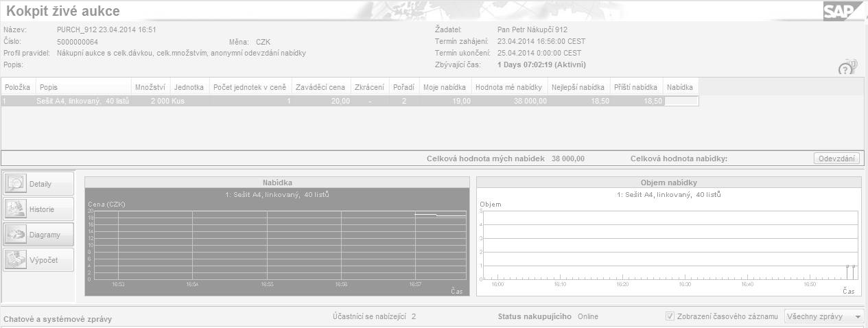The height and width of the screenshot is (328, 868).
Task: Click the Chatové a systémové zprávy heading
Action: (x=58, y=320)
